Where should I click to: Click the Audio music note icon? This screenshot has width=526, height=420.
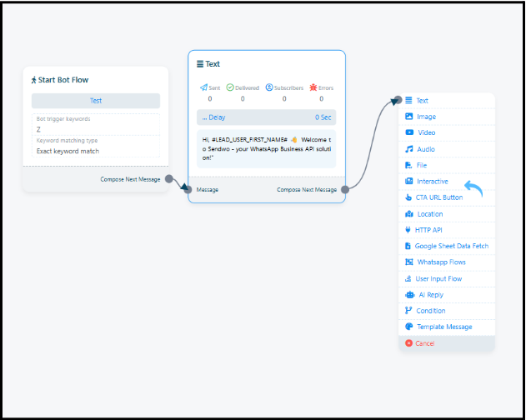[x=408, y=149]
